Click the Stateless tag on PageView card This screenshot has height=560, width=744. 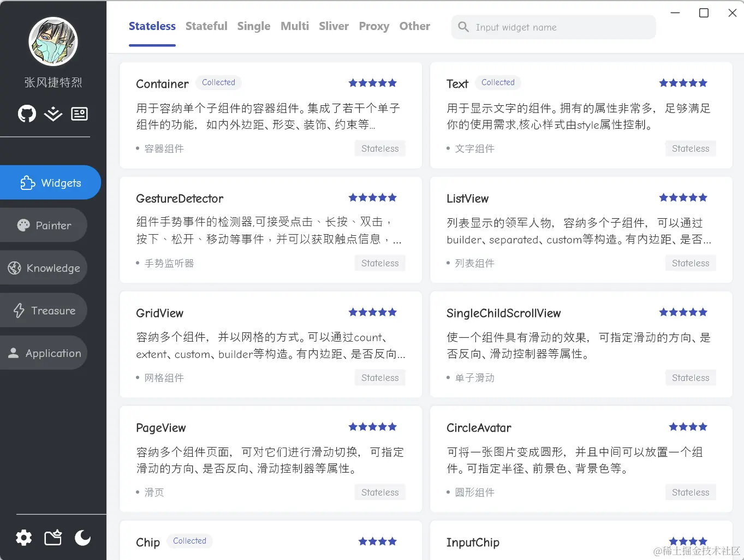(x=380, y=492)
